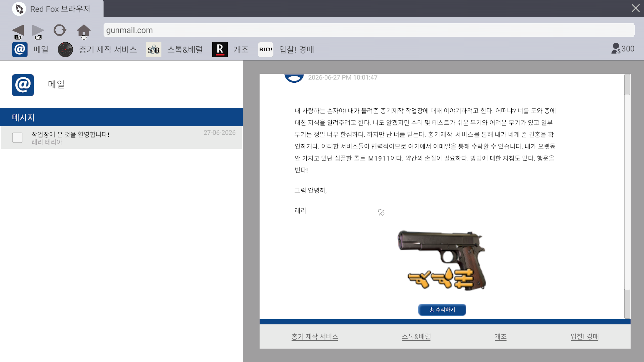Screen dimensions: 644x362
Task: Open the 총기 제작 서비스 bookmark
Action: coord(108,49)
